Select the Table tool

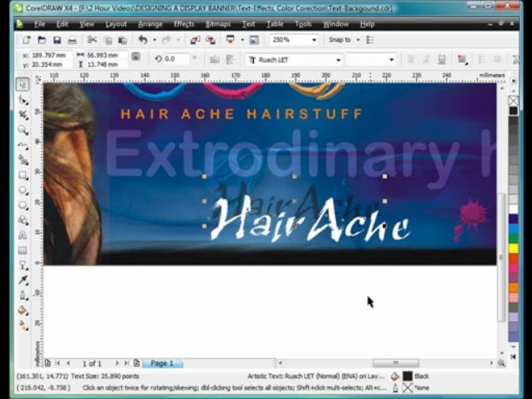click(x=23, y=250)
